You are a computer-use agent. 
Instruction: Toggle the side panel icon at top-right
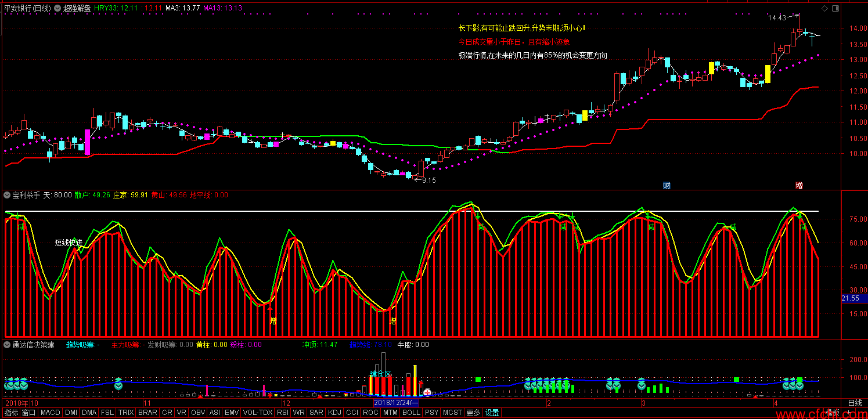[x=835, y=8]
